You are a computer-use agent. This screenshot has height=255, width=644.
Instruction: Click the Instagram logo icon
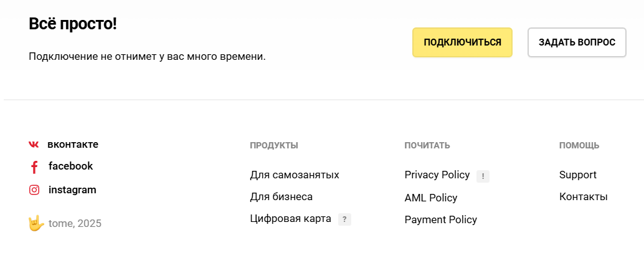[x=34, y=190]
